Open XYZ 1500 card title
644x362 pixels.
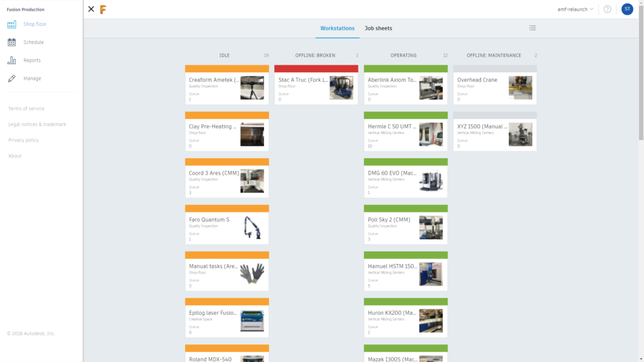(482, 126)
